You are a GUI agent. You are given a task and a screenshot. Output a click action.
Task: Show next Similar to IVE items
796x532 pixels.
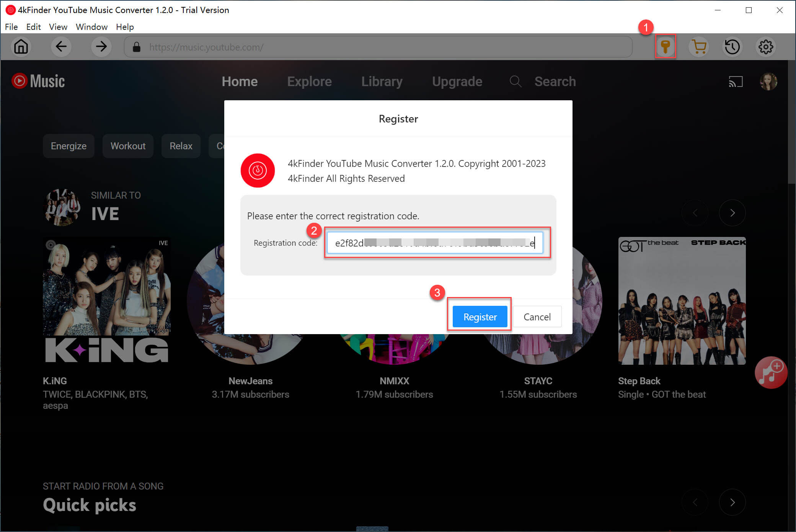pyautogui.click(x=732, y=213)
